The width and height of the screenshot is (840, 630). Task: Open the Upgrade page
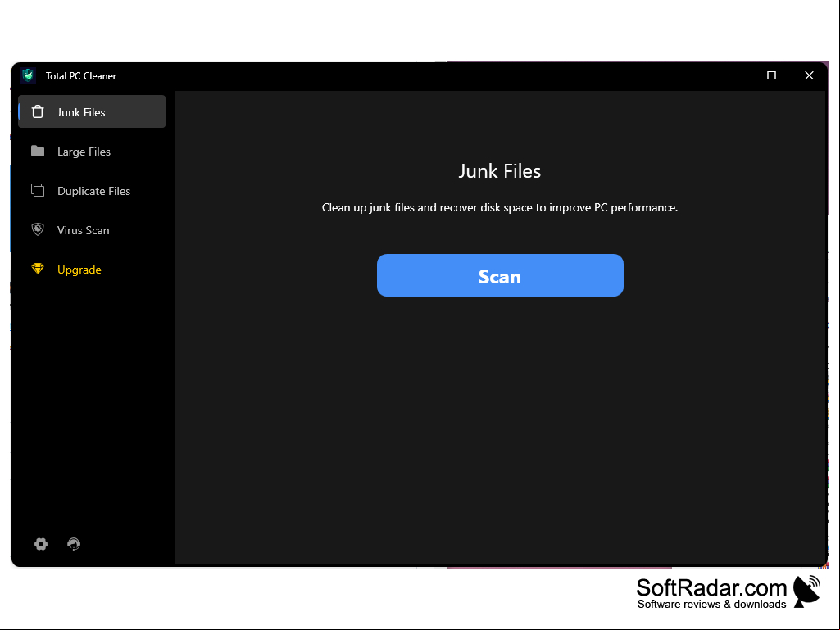click(x=92, y=269)
